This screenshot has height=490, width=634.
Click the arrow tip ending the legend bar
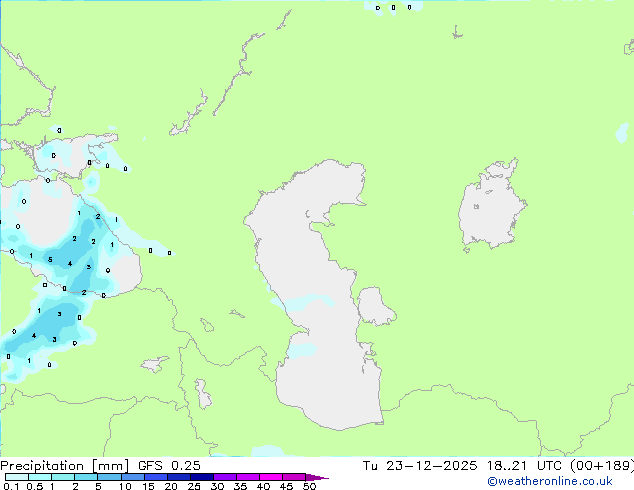(x=325, y=478)
